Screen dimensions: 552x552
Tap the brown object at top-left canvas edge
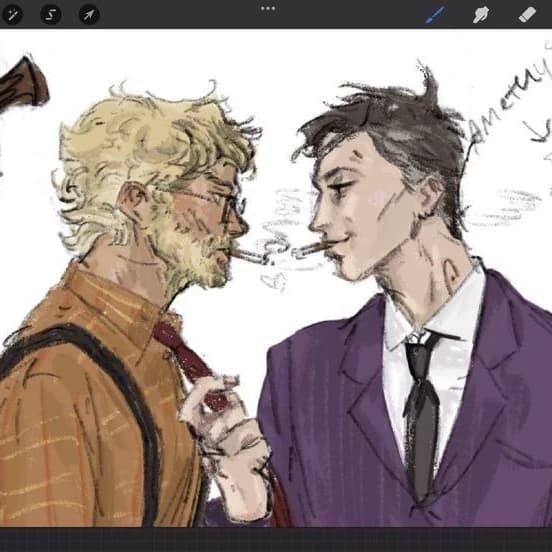(x=23, y=84)
